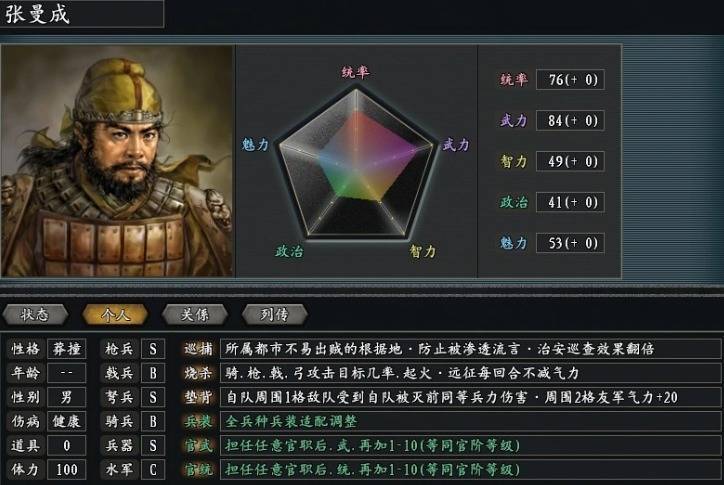Viewport: 724px width, 485px height.
Task: Open the 列传 biography tab
Action: (273, 313)
